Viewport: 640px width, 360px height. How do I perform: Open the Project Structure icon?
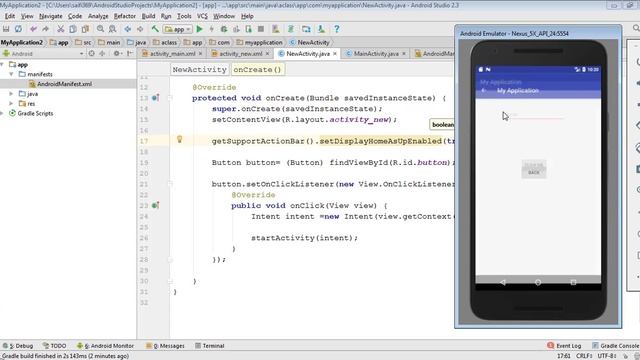(x=306, y=29)
